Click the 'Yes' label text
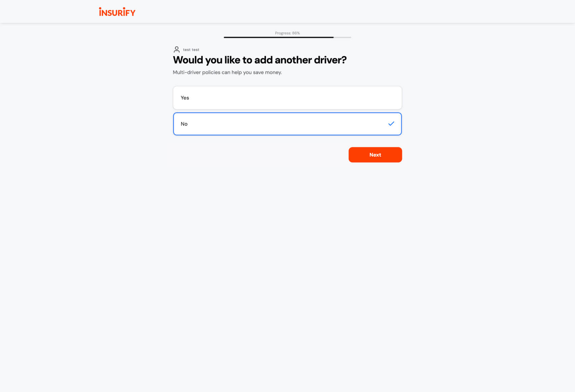The width and height of the screenshot is (575, 392). 185,98
